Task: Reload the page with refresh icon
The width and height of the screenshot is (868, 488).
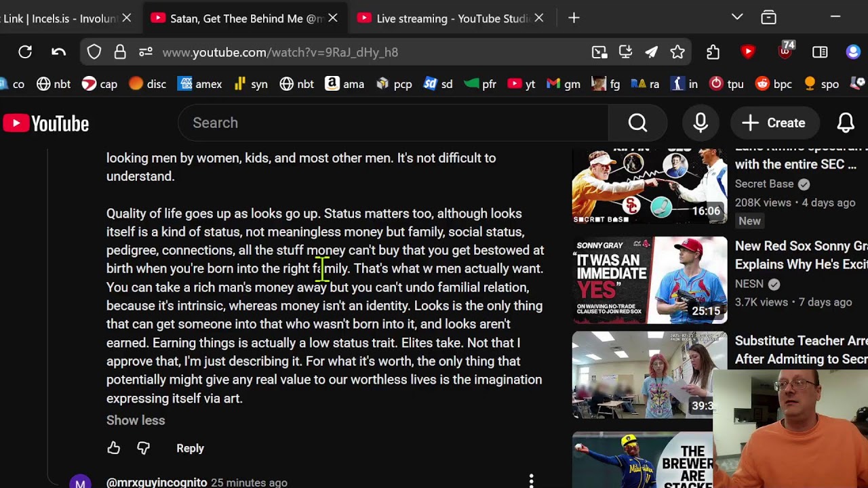Action: click(25, 52)
